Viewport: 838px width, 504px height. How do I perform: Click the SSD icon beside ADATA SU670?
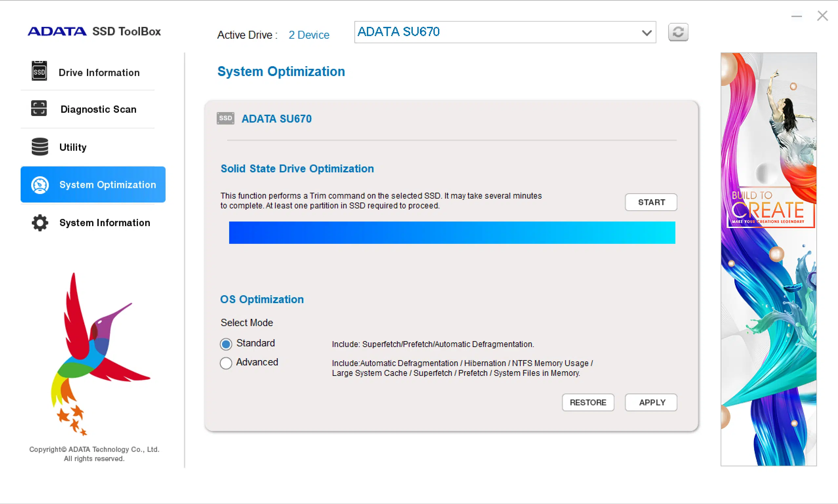[226, 118]
